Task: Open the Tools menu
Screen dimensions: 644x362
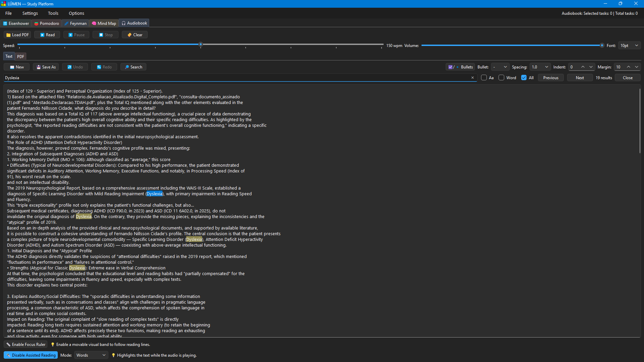Action: 53,13
